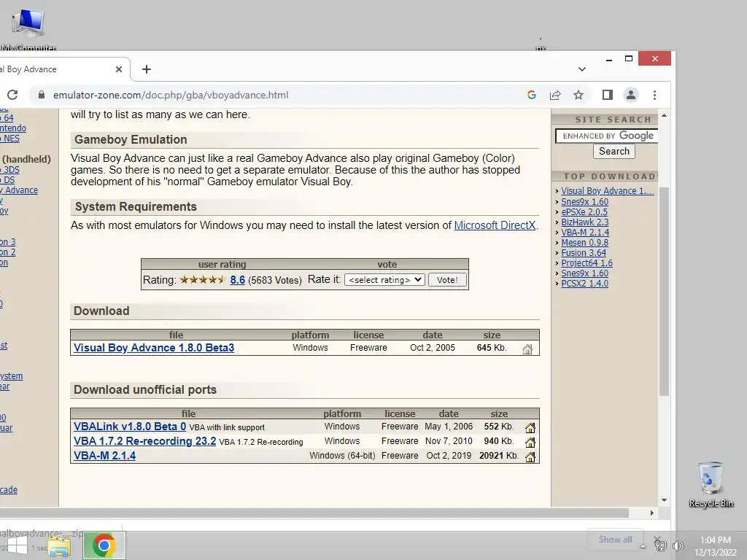This screenshot has width=747, height=560.
Task: Open the 8.6 rating score link
Action: 237,279
